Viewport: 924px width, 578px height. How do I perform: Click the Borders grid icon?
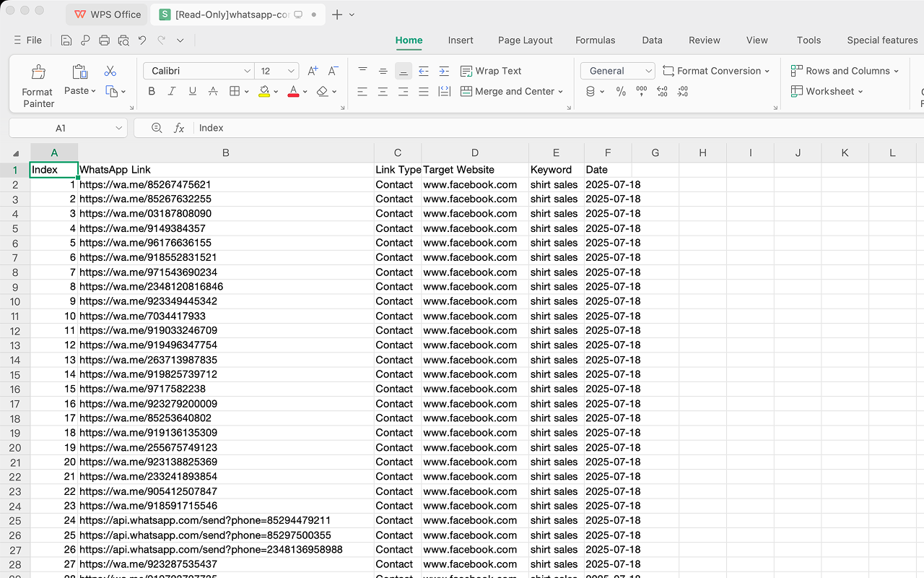(x=235, y=91)
